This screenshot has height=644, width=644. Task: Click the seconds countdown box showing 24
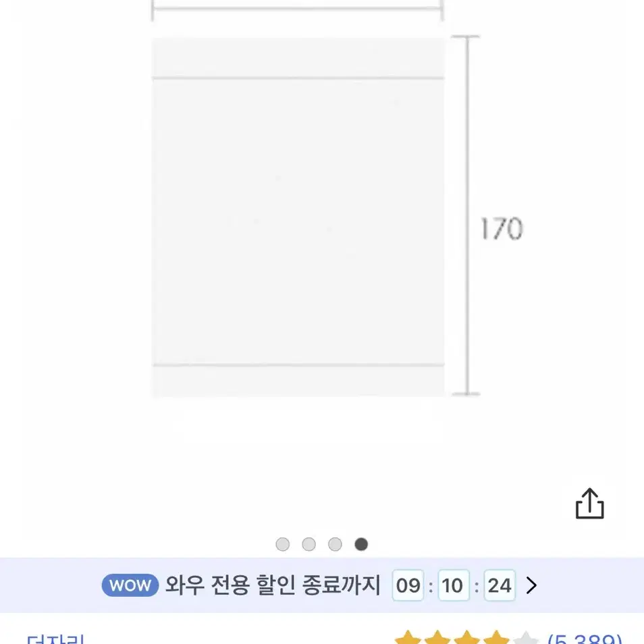500,585
